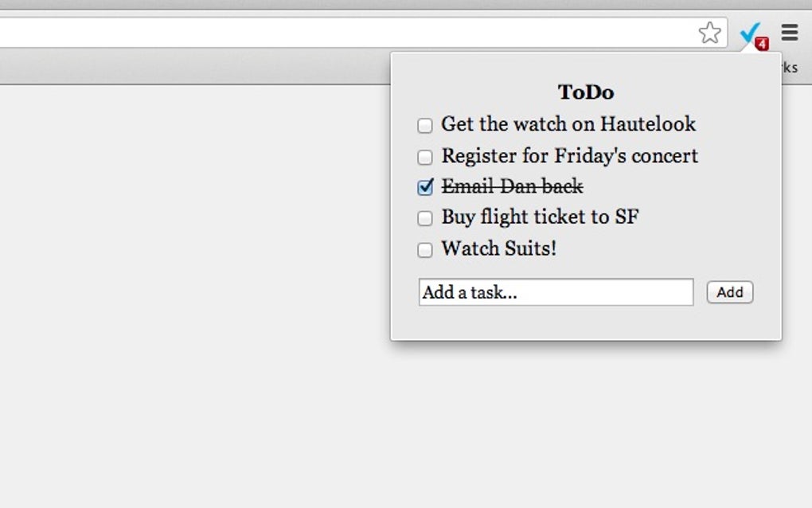Click the 'Get the watch on Hautelook' label text
Image resolution: width=812 pixels, height=508 pixels.
pyautogui.click(x=568, y=124)
